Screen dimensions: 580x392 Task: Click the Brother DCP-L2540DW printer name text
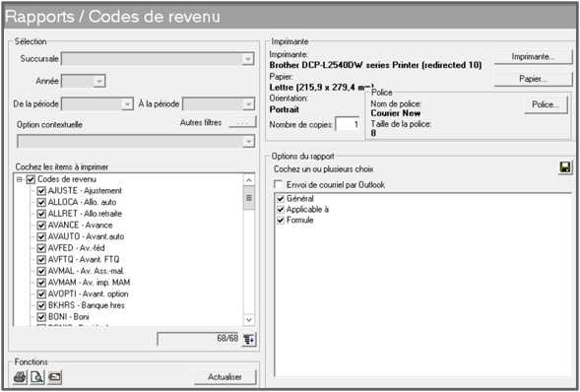click(x=375, y=65)
